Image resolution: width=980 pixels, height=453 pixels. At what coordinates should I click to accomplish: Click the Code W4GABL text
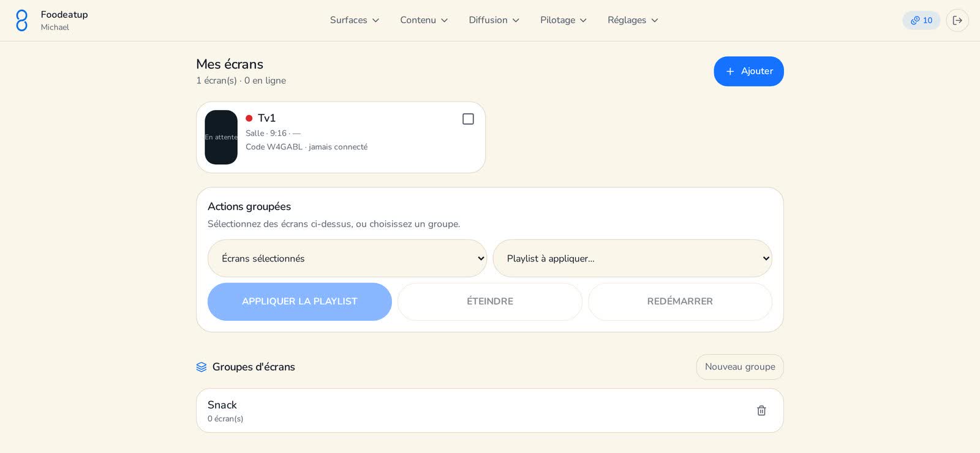point(274,147)
